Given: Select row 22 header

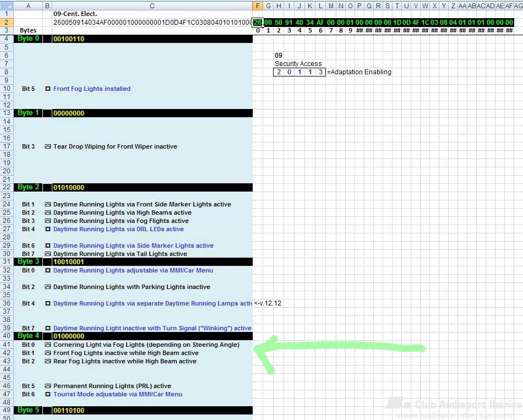Looking at the screenshot, I should coord(7,188).
